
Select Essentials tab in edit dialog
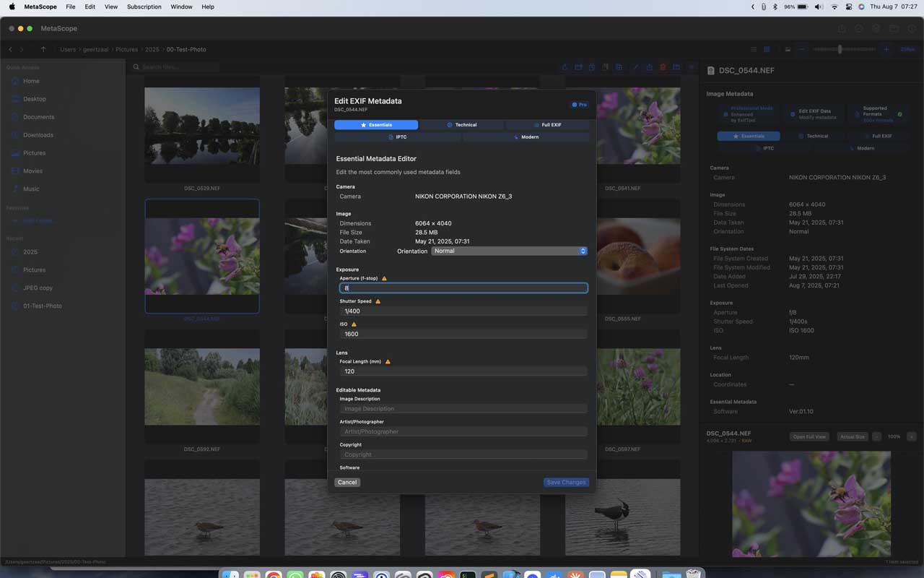coord(376,125)
